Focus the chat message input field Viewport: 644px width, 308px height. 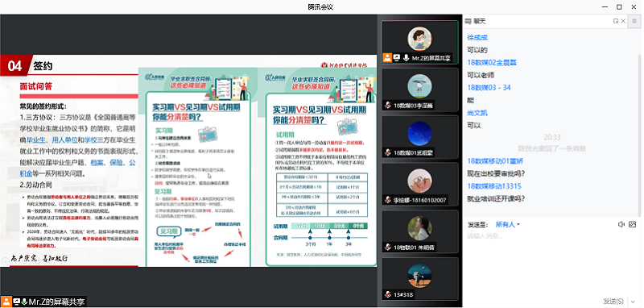550,262
